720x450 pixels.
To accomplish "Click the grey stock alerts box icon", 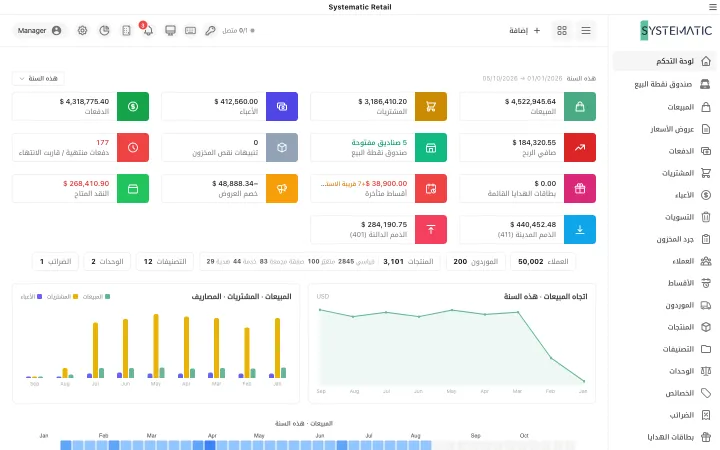I will 282,147.
